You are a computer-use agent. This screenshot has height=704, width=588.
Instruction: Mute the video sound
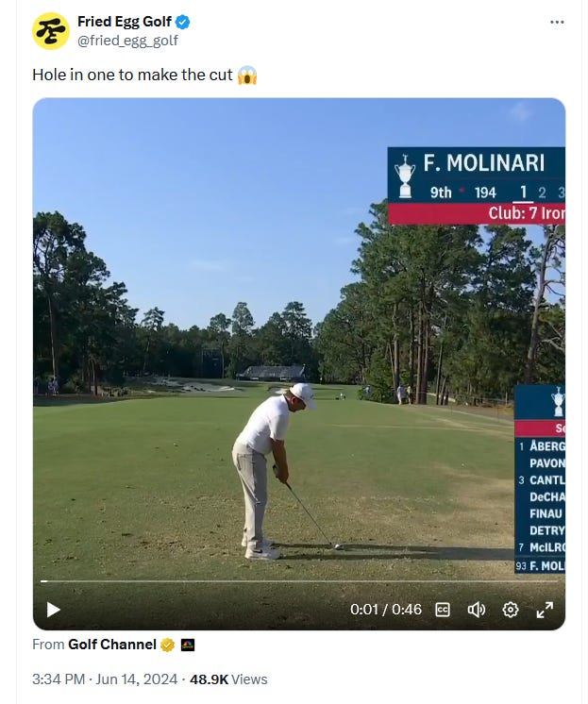coord(476,610)
